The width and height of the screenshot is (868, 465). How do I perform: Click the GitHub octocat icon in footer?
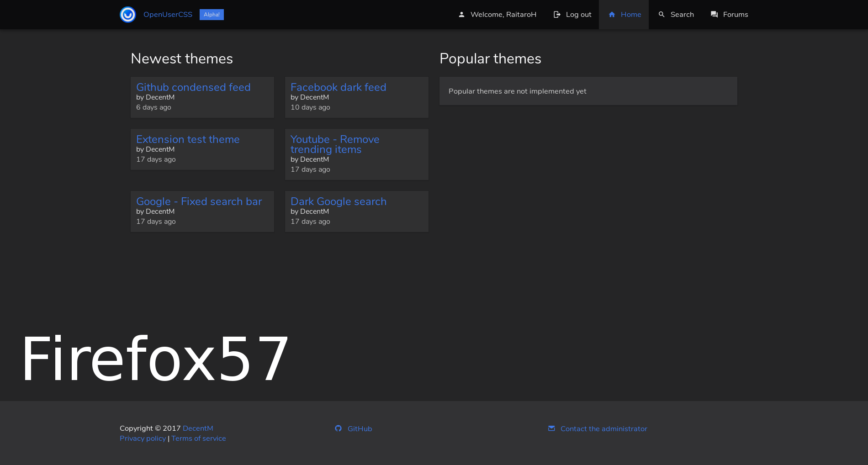pyautogui.click(x=338, y=428)
